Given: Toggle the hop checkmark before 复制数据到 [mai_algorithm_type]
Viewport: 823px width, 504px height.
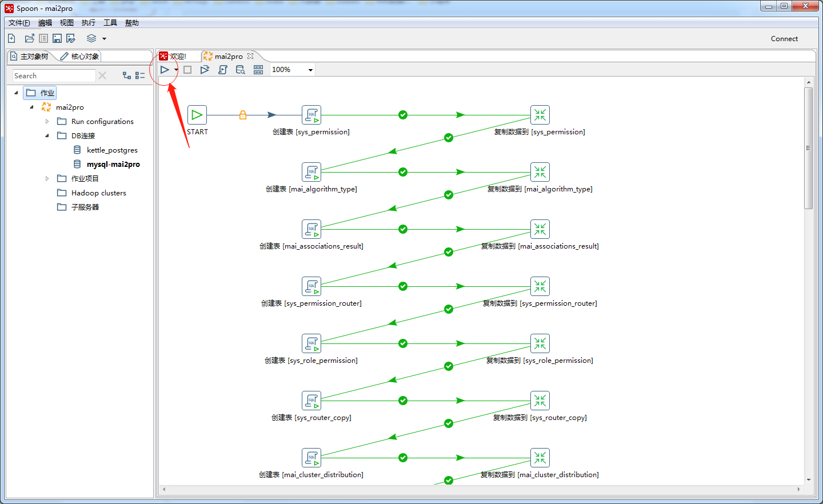Looking at the screenshot, I should pyautogui.click(x=403, y=171).
